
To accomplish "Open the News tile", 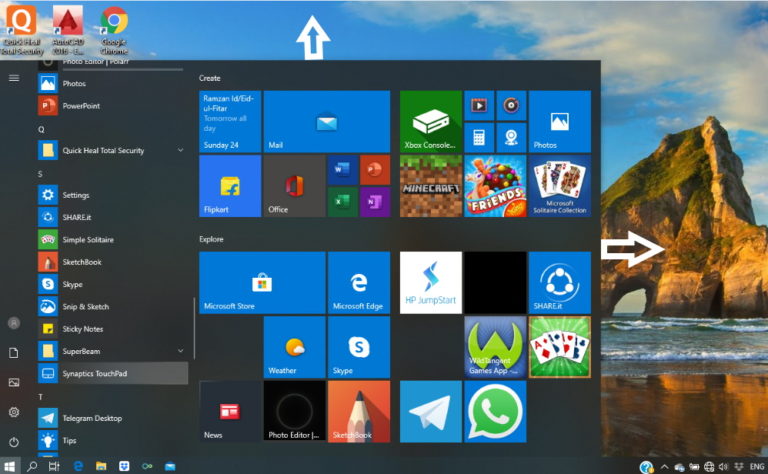I will coord(230,411).
